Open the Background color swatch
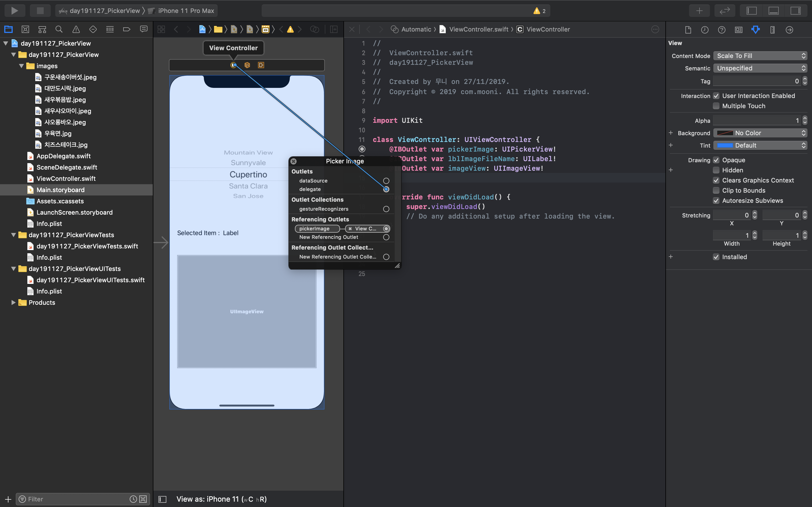 pos(725,133)
